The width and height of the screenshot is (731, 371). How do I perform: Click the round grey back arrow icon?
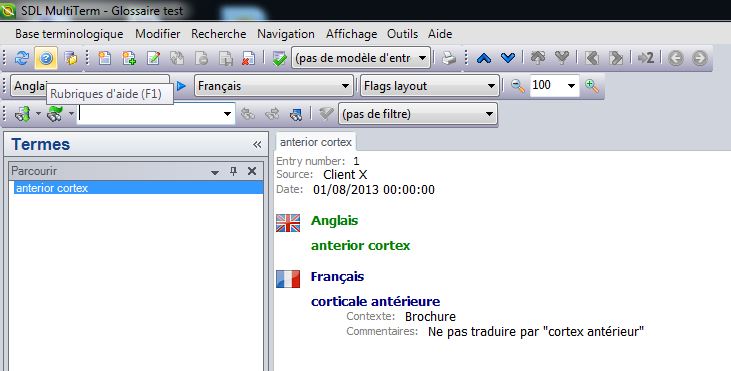coord(676,58)
